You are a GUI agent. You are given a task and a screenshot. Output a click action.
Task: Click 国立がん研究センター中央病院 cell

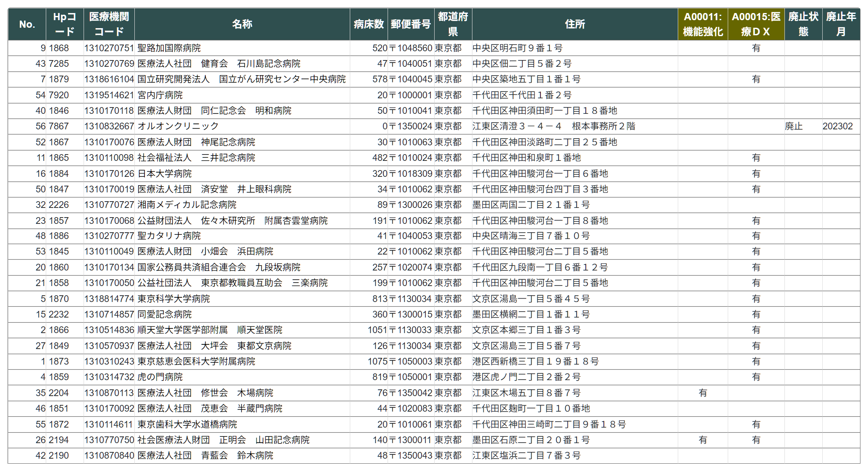(242, 79)
